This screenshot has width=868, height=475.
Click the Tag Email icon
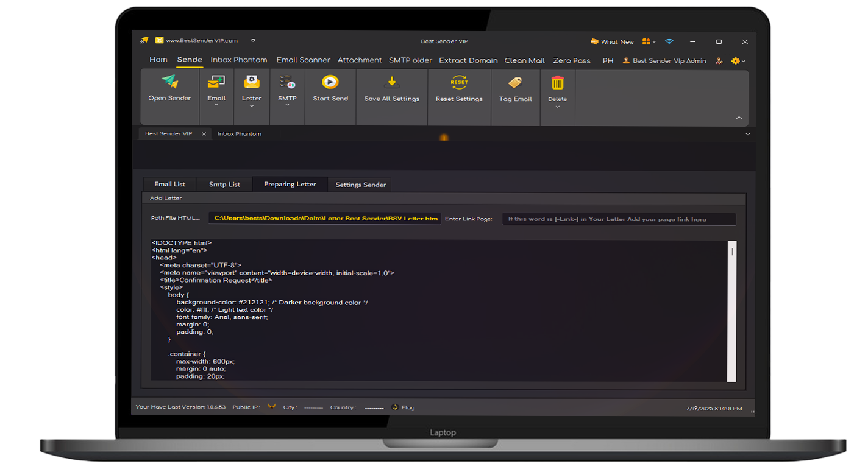click(x=515, y=82)
